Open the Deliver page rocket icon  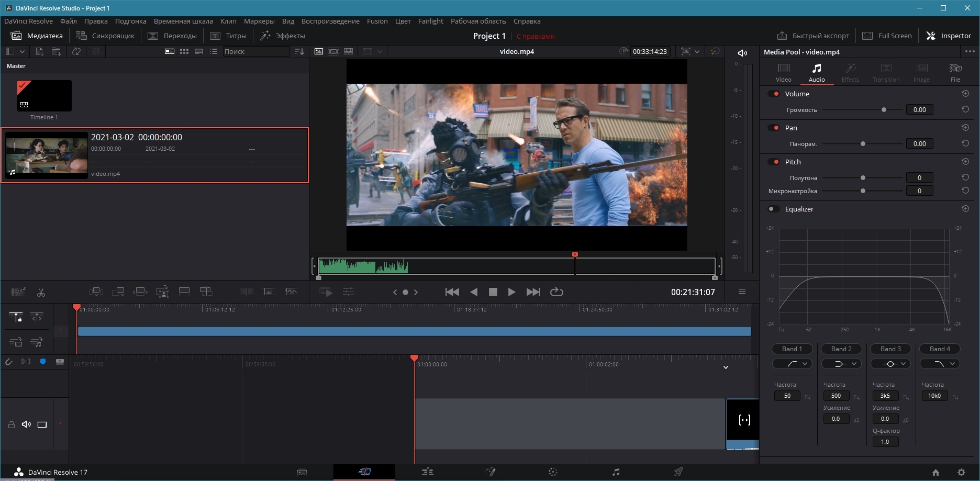click(678, 472)
